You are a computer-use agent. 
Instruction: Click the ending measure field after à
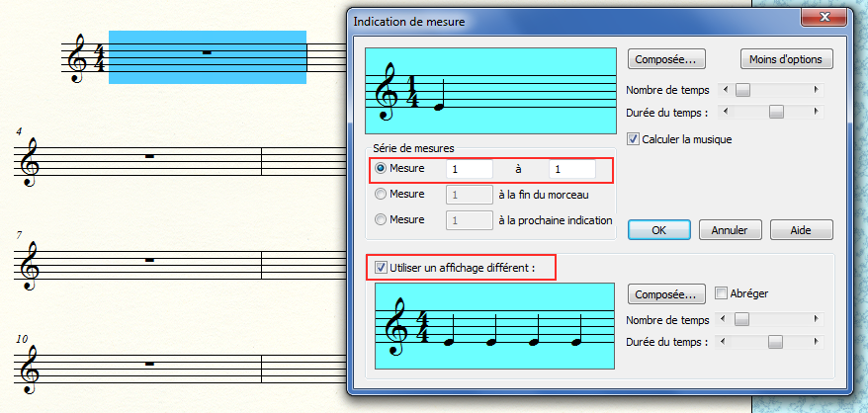(x=571, y=169)
